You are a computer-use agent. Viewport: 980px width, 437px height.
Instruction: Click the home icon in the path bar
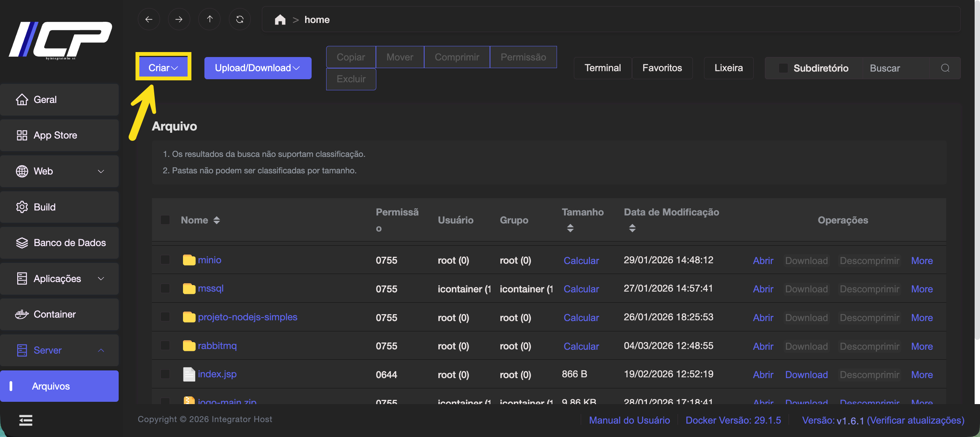[280, 20]
